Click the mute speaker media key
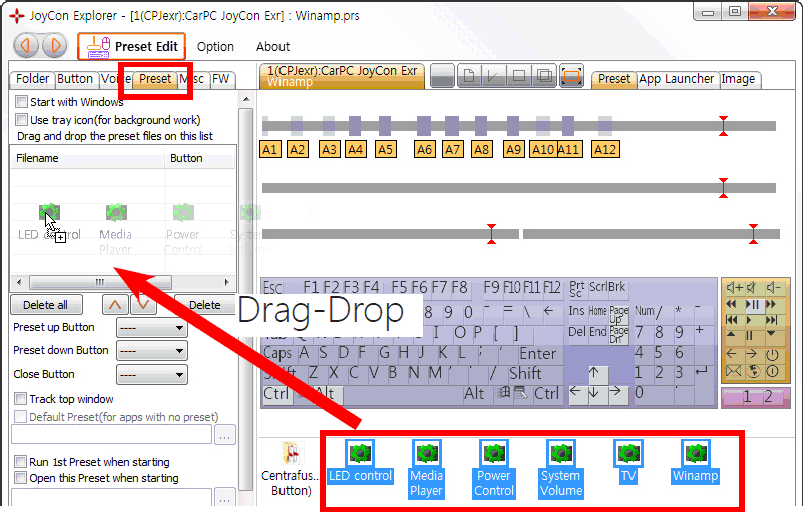 752,288
